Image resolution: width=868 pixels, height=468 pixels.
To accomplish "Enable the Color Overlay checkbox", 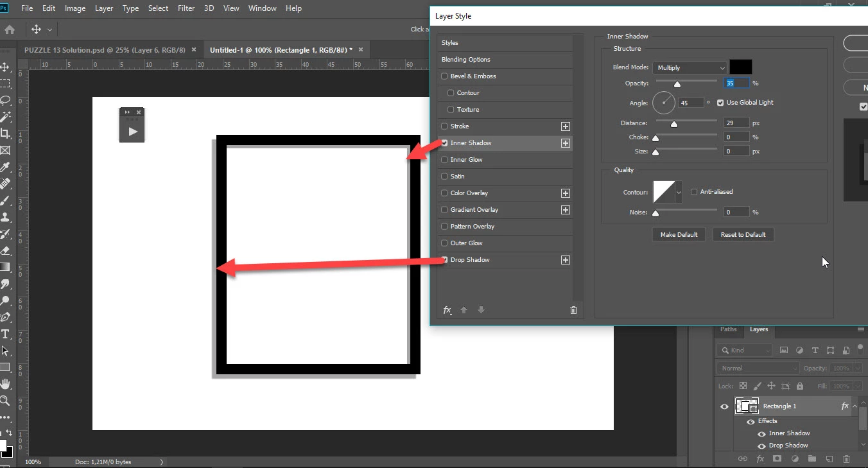I will coord(444,193).
